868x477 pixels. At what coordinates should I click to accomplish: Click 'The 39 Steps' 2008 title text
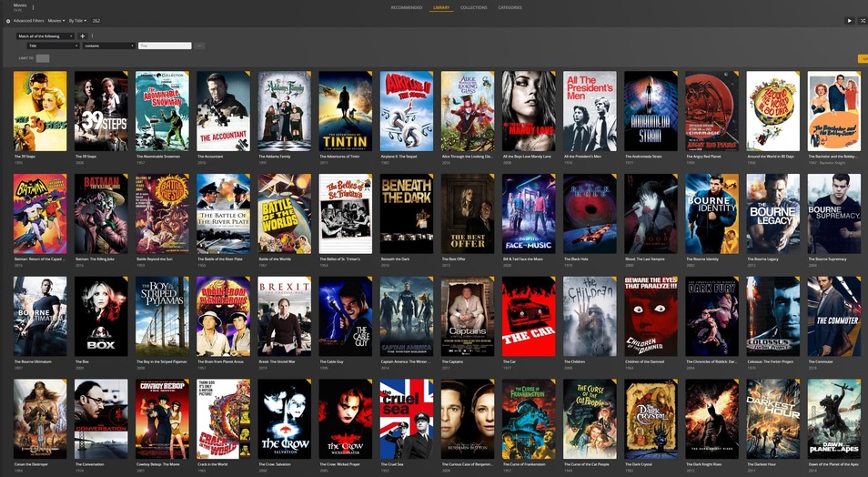pyautogui.click(x=86, y=157)
